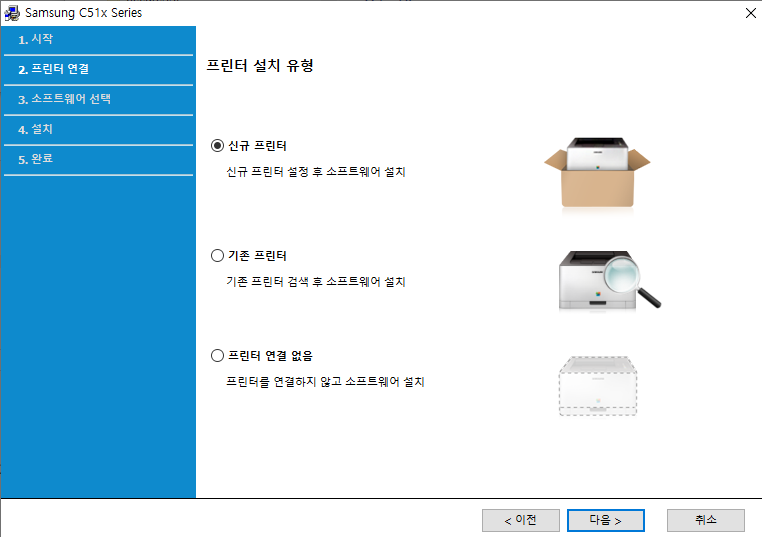
Task: Proceed with the 다음 button
Action: click(x=606, y=520)
